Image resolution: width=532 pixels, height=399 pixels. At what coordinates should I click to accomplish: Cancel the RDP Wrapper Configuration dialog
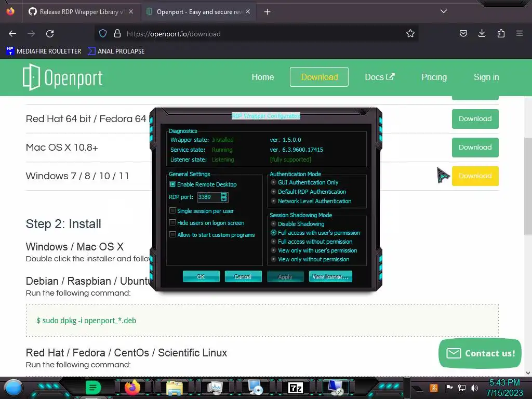[243, 276]
